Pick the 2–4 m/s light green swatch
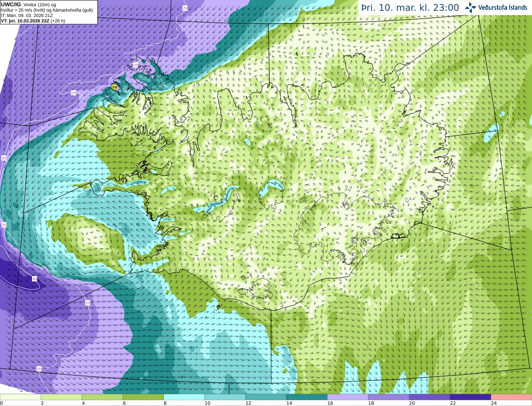 tap(62, 397)
